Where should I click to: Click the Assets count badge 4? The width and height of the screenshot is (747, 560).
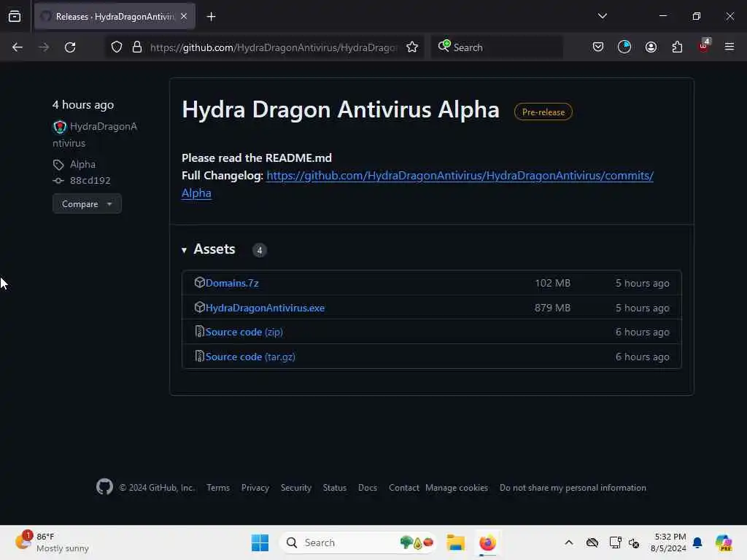[259, 250]
